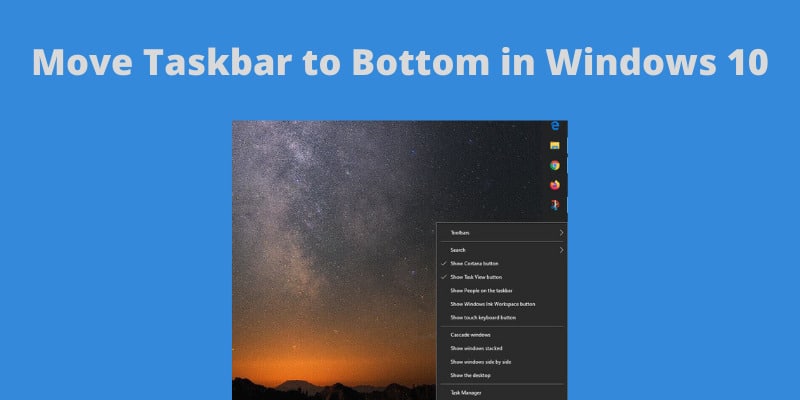The height and width of the screenshot is (400, 800).
Task: Choose Cascade windows
Action: (x=502, y=335)
